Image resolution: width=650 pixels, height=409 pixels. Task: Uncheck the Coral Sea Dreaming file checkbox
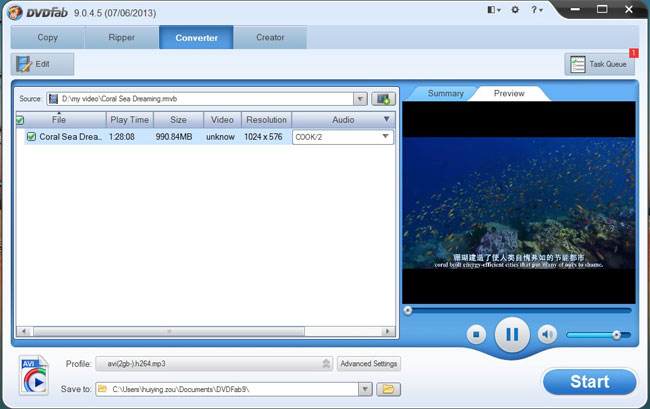31,136
